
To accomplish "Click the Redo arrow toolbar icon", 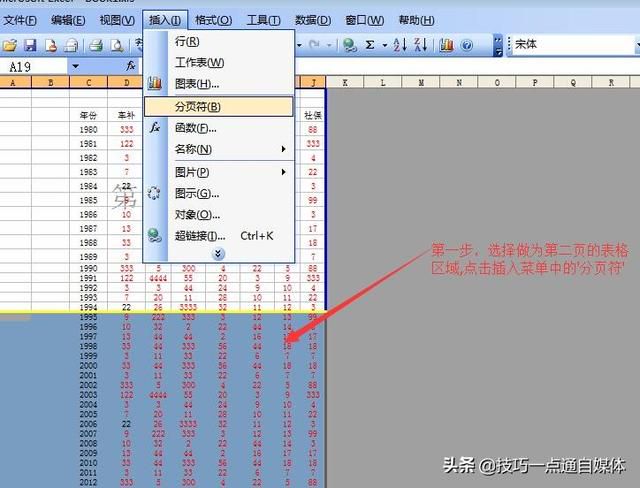I will pyautogui.click(x=314, y=44).
